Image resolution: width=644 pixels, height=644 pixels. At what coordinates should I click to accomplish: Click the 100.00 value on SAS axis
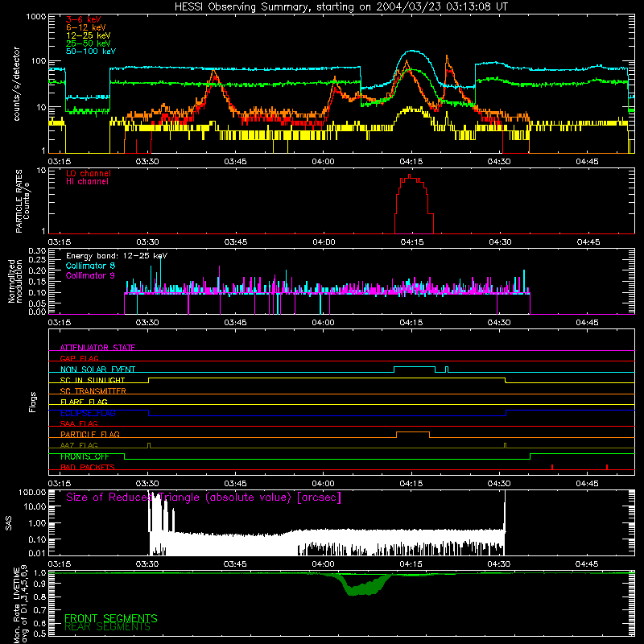32,492
